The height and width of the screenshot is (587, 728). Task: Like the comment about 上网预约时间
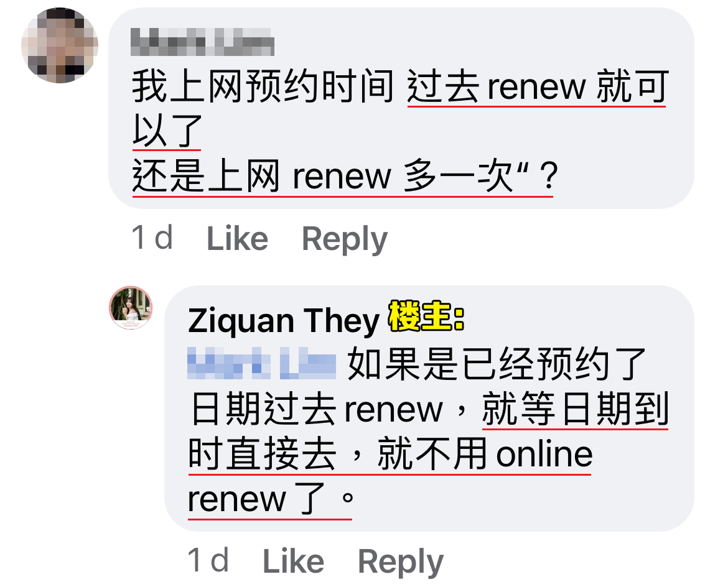pyautogui.click(x=237, y=238)
